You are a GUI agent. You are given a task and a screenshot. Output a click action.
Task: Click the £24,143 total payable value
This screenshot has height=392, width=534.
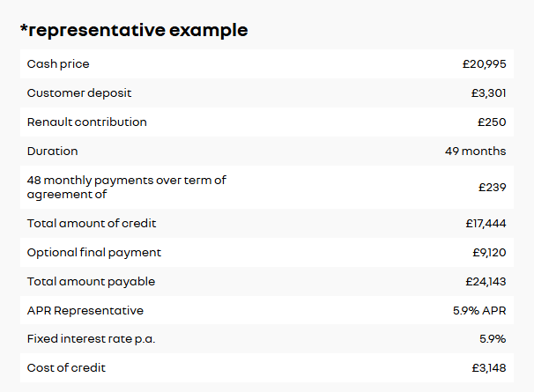coord(486,281)
